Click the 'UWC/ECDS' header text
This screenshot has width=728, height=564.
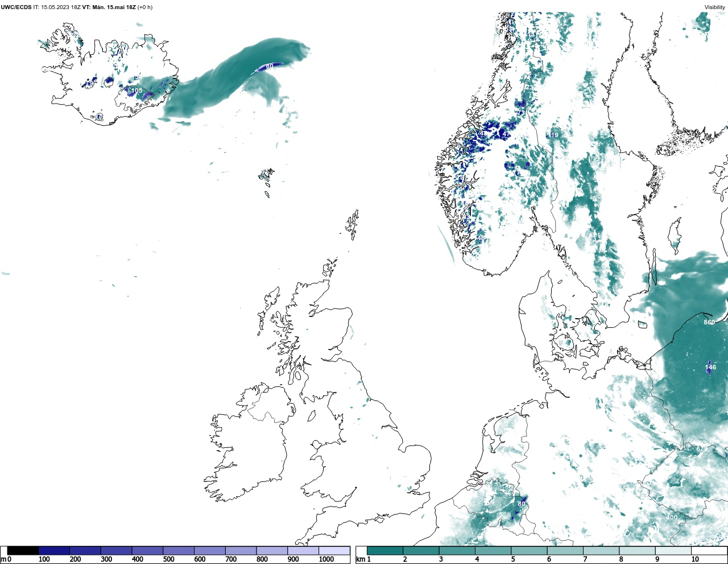[x=16, y=7]
